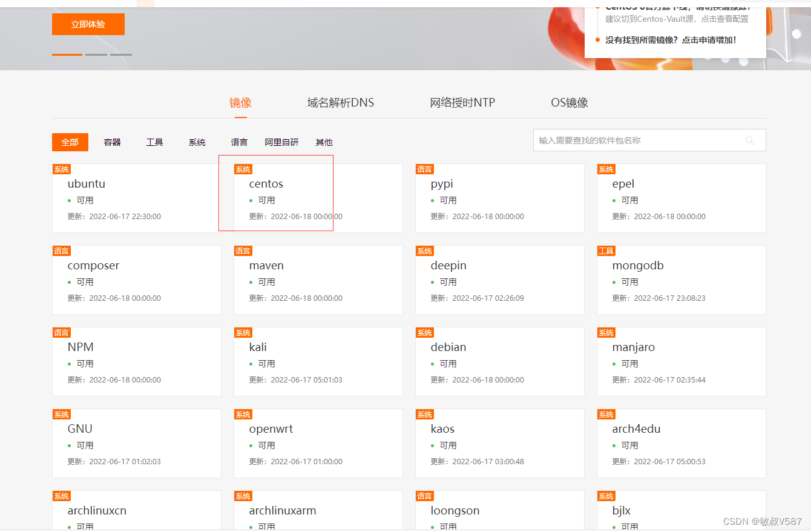The image size is (811, 532).
Task: Open the kaos mirror card
Action: (x=500, y=443)
